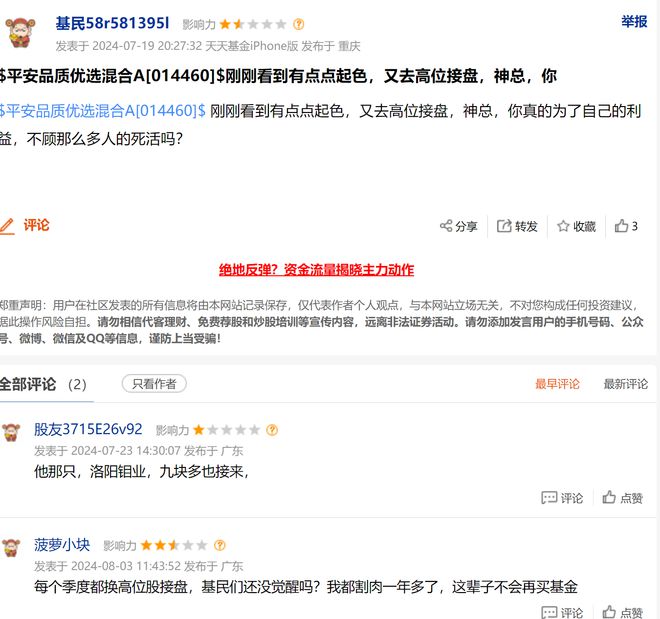Like 菠萝小块's comment
This screenshot has width=660, height=619.
tap(609, 612)
